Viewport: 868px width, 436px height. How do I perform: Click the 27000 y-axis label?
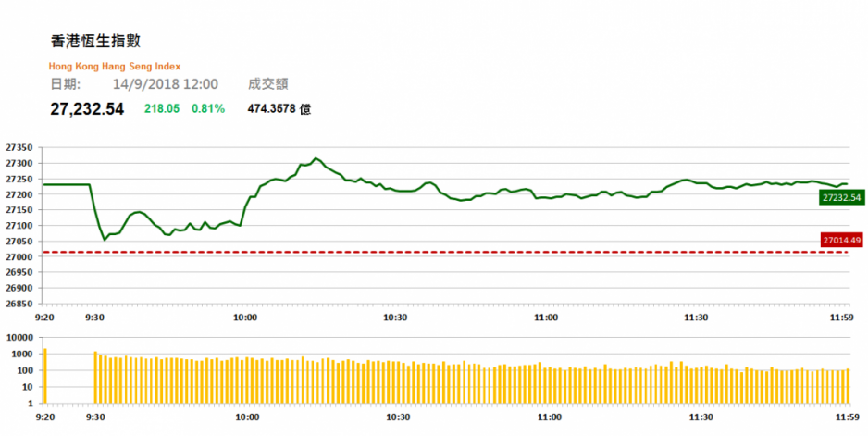click(x=19, y=257)
